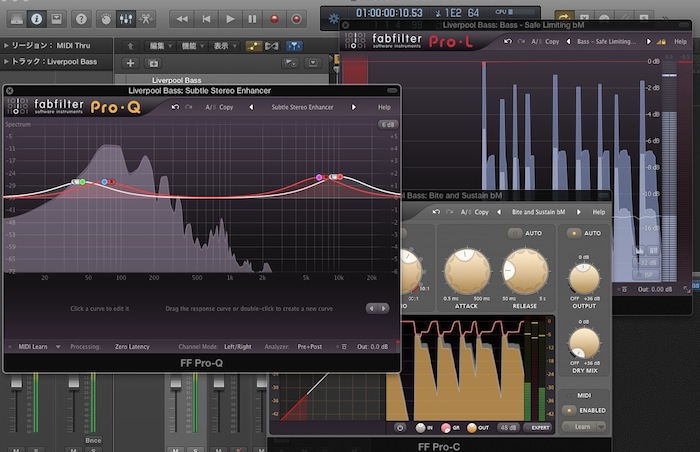
Task: Open the 機能 menu in tracks area
Action: [x=192, y=46]
